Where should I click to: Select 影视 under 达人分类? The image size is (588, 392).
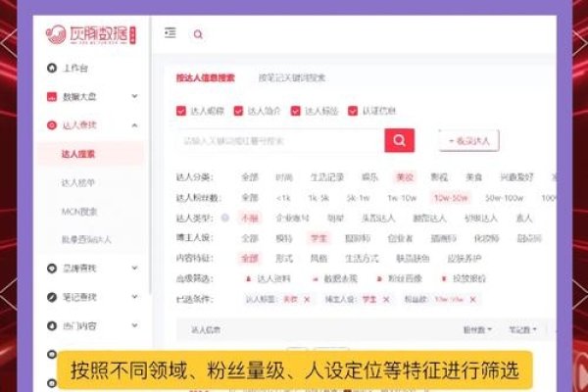(439, 177)
